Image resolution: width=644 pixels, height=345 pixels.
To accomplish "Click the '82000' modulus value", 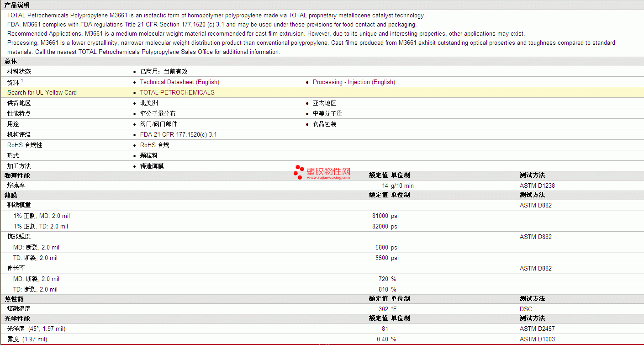I will click(x=380, y=226).
